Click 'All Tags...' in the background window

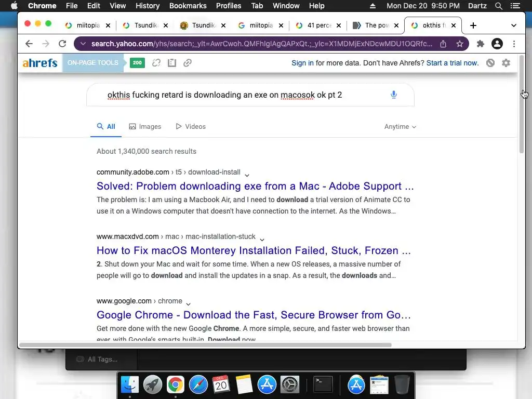click(102, 360)
